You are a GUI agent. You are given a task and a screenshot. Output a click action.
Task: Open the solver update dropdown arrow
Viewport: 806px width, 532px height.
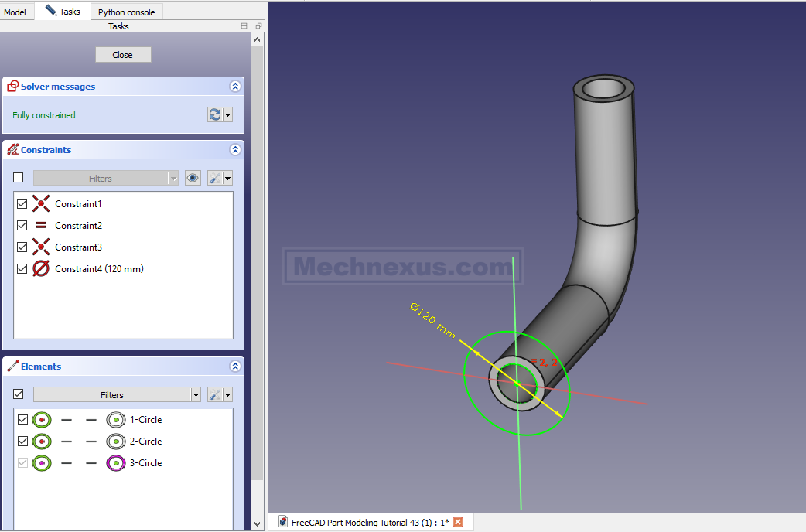[227, 114]
